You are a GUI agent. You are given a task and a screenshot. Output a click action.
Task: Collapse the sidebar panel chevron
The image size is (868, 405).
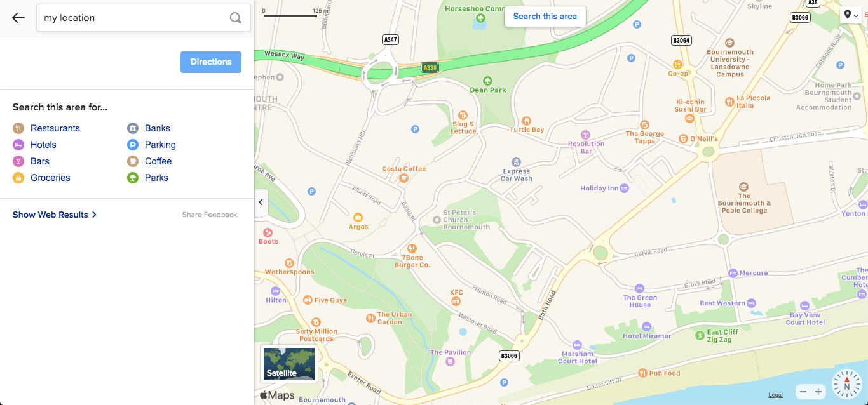tap(261, 202)
